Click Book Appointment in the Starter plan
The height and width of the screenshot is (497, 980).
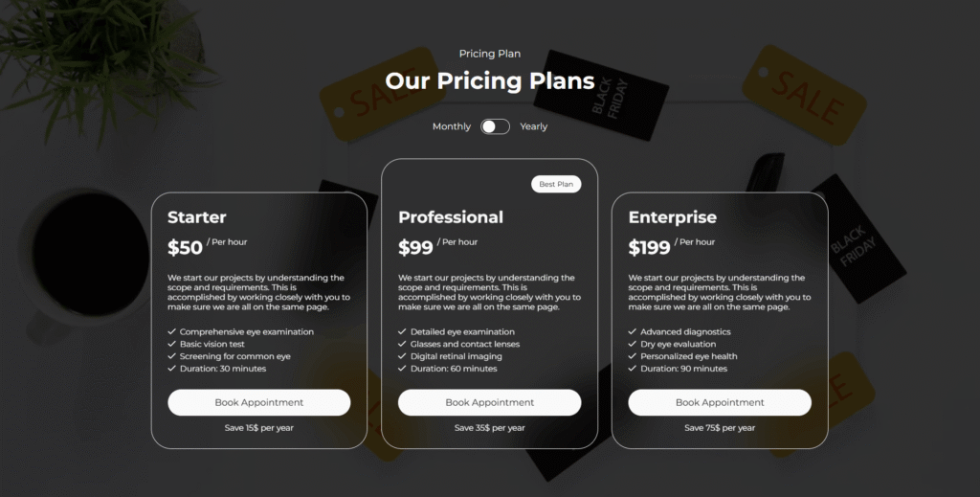[x=259, y=402]
